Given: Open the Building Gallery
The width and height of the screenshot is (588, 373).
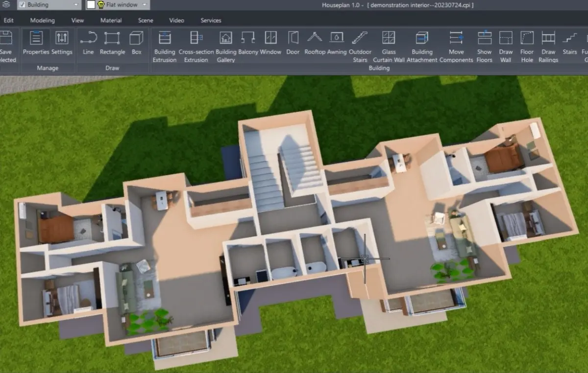Looking at the screenshot, I should tap(226, 47).
